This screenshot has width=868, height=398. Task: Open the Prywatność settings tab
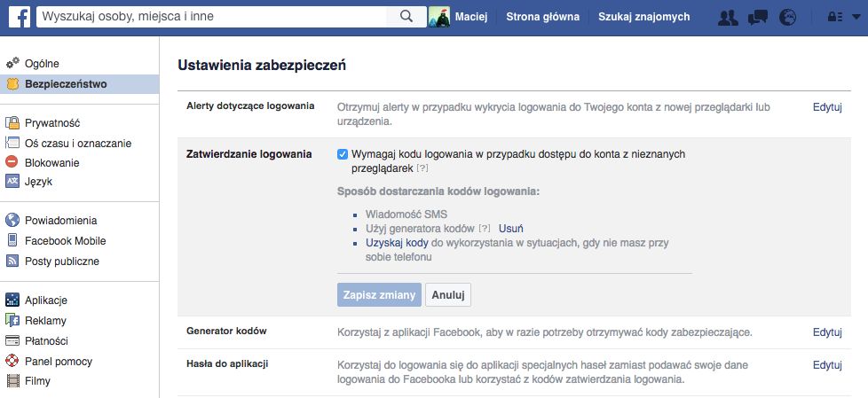(x=52, y=122)
